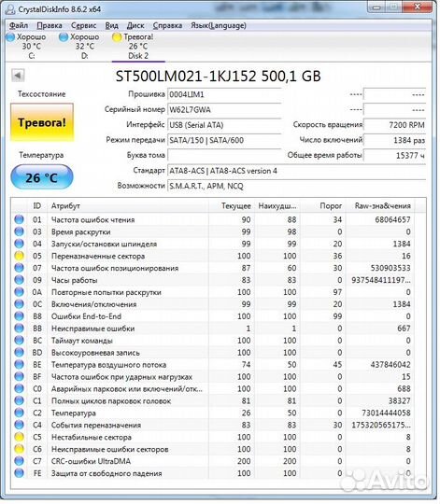The image size is (440, 504).
Task: Click raw value 38327 in row C1
Action: pos(399,400)
